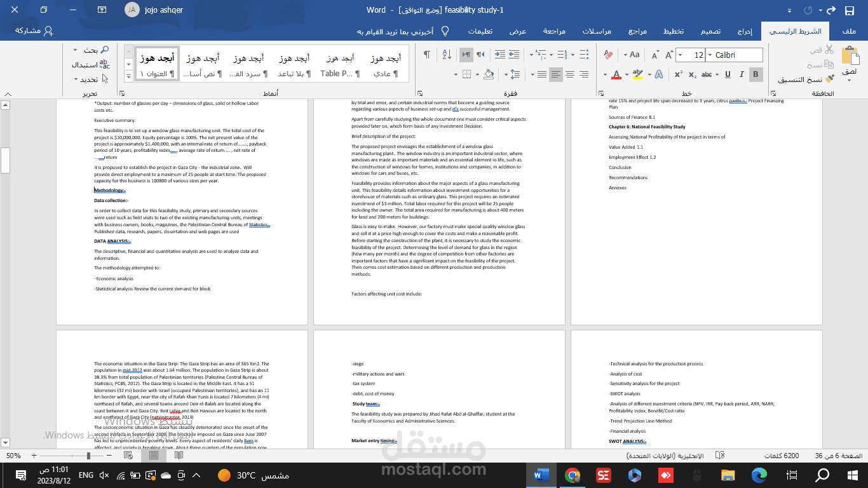Toggle Italic formatting
Screen dimensions: 868x488
(742, 74)
